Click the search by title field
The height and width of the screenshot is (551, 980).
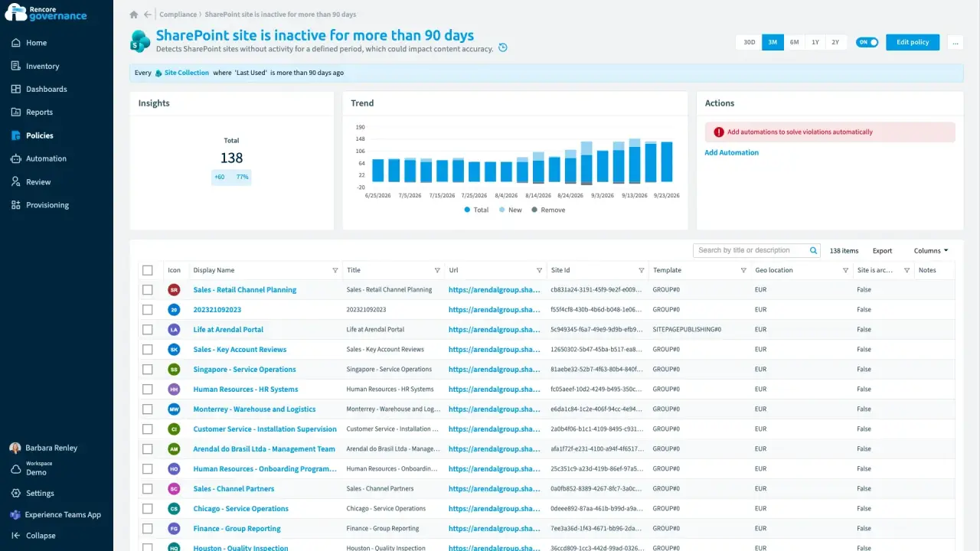pyautogui.click(x=750, y=250)
